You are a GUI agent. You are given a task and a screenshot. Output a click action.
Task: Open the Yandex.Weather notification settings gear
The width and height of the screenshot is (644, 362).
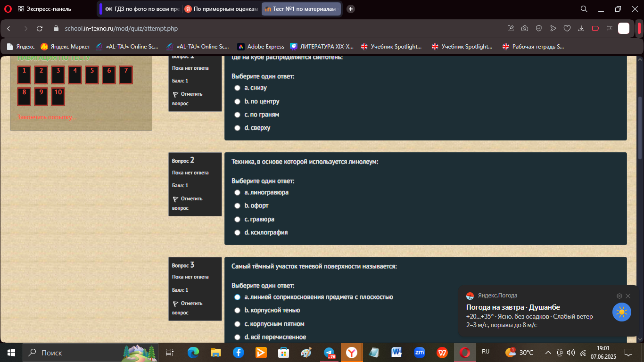click(x=619, y=296)
